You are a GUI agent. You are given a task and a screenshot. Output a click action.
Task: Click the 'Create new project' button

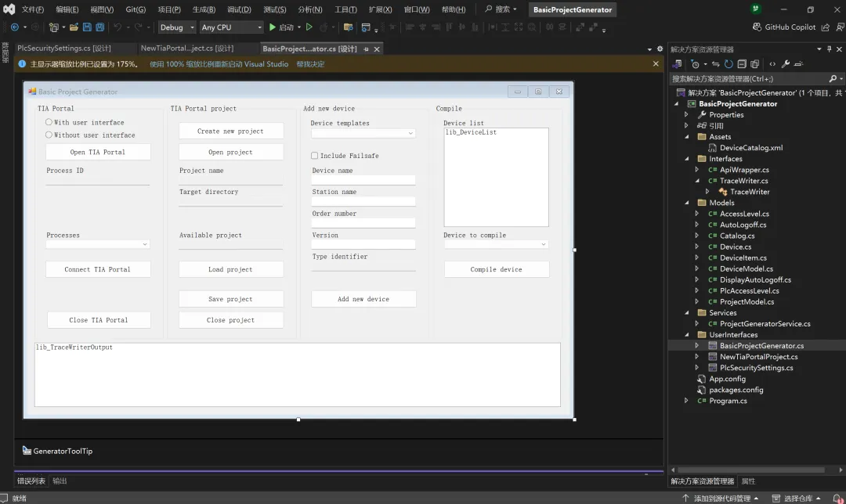coord(231,131)
